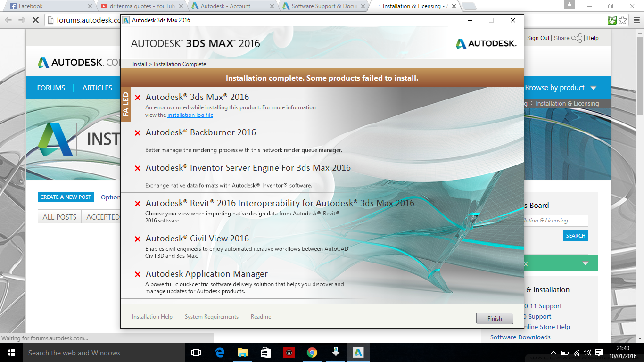Click the red X beside Autodesk 3ds Max 2016
Viewport: 644px width, 362px height.
(138, 98)
